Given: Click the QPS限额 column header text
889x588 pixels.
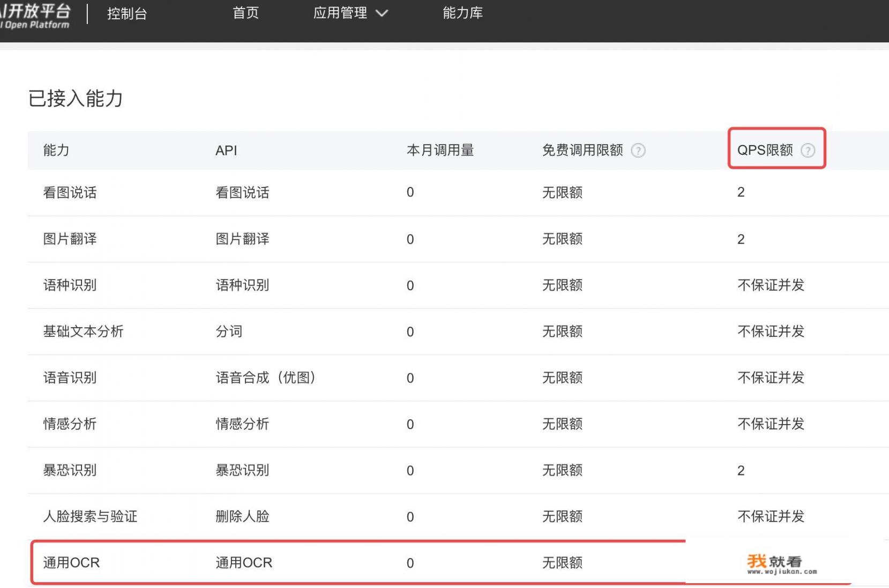Looking at the screenshot, I should tap(765, 150).
